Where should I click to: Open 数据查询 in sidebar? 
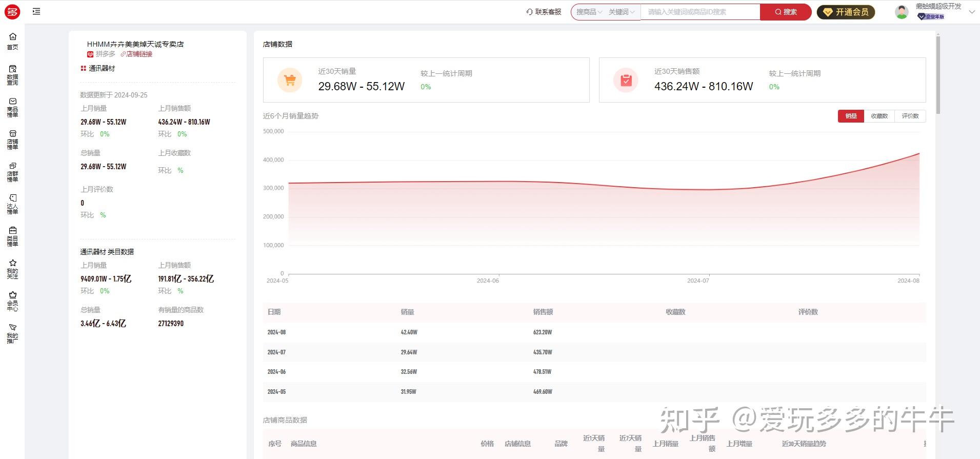12,75
